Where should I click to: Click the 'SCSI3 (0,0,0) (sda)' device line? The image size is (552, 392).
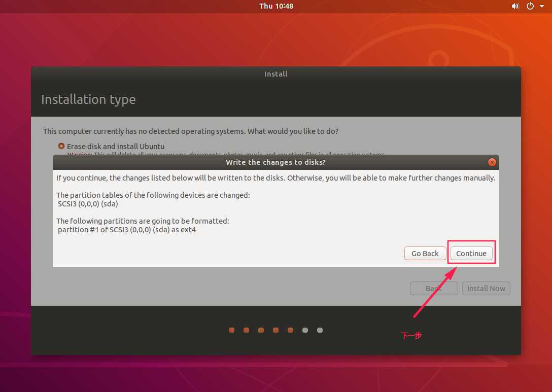pyautogui.click(x=88, y=204)
